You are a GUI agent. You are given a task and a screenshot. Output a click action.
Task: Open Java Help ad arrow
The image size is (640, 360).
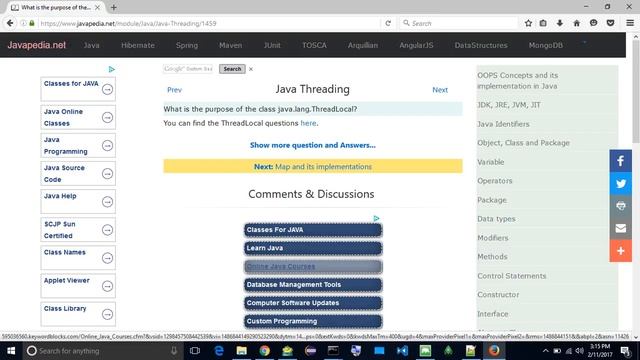(107, 202)
